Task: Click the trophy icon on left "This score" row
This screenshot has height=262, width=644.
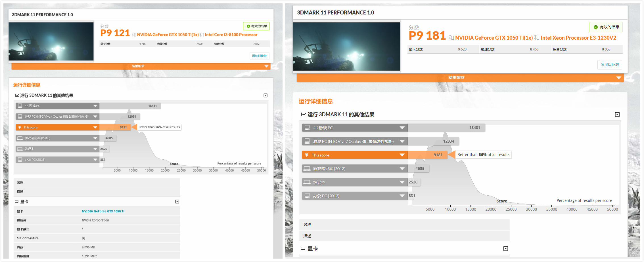Action: [19, 127]
